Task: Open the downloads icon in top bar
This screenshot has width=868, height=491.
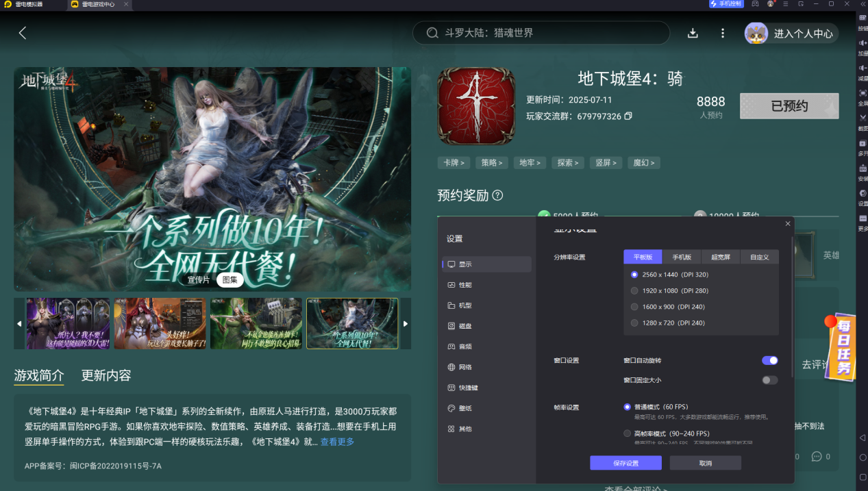Action: tap(693, 33)
